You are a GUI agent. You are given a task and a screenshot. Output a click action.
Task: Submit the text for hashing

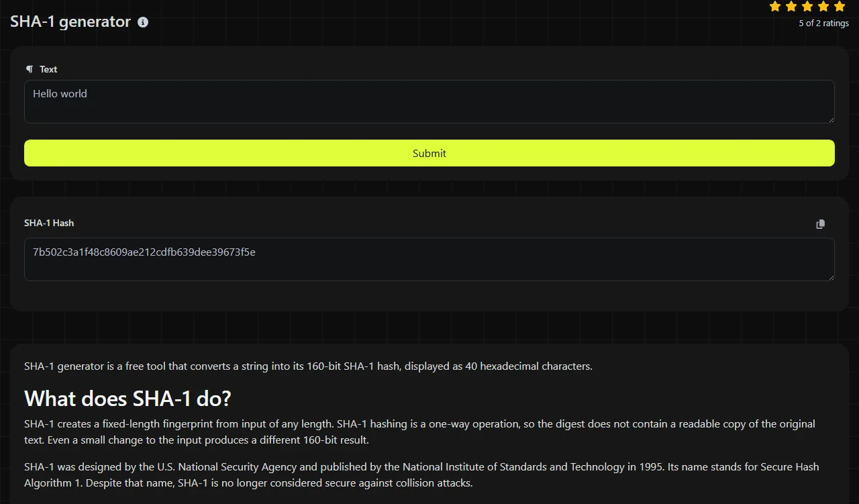click(429, 153)
